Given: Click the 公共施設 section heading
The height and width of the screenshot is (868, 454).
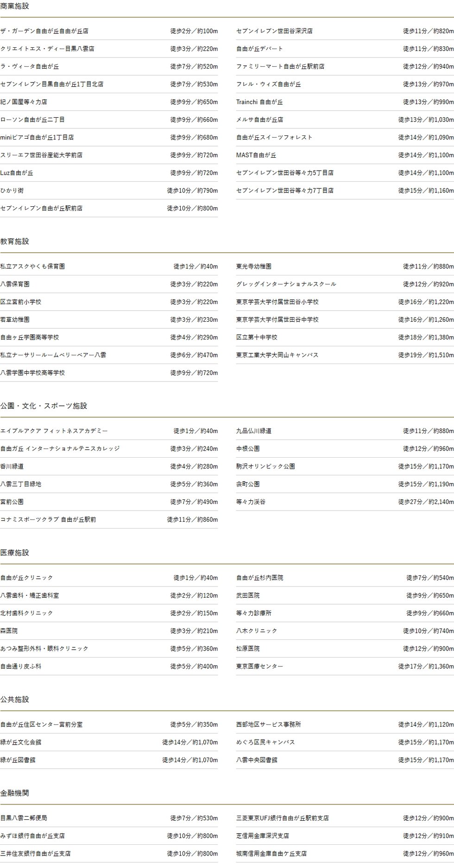Looking at the screenshot, I should pos(15,699).
